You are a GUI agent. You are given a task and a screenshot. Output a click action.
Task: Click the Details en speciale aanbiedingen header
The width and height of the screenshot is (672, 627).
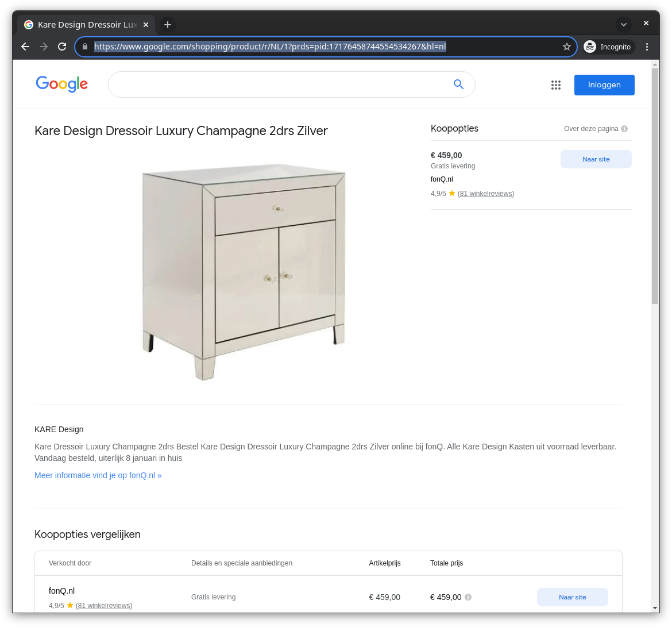tap(242, 563)
